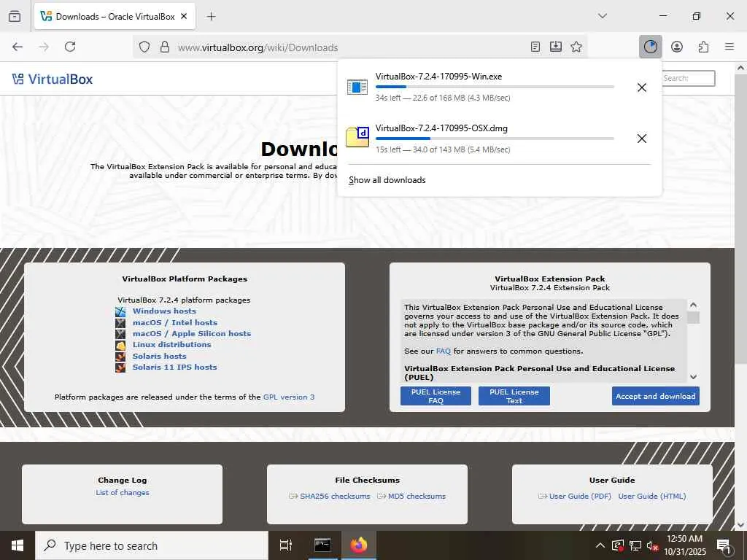
Task: Click the OSX.dmg download progress bar
Action: click(x=495, y=139)
